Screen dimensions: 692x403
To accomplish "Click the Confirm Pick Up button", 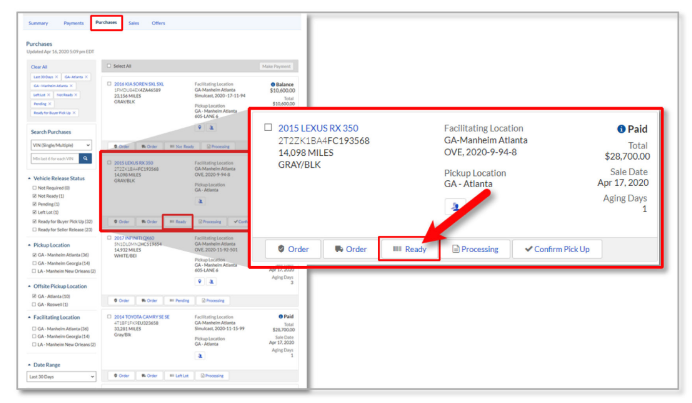I will click(575, 248).
